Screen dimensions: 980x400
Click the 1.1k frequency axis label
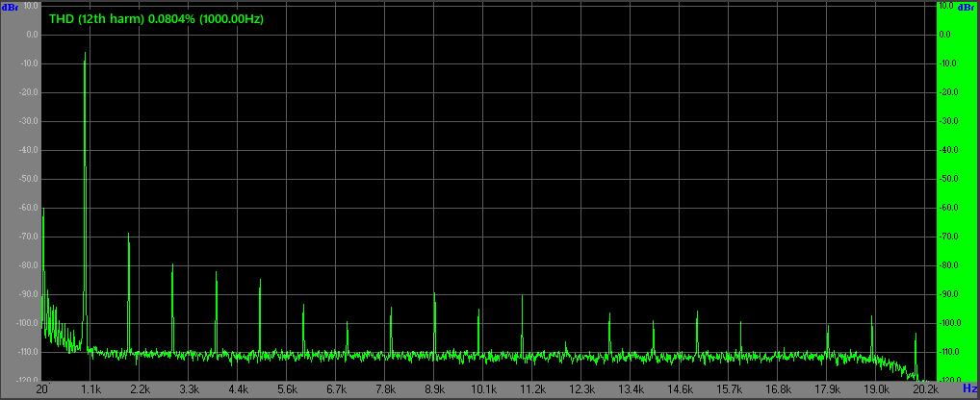tap(90, 389)
